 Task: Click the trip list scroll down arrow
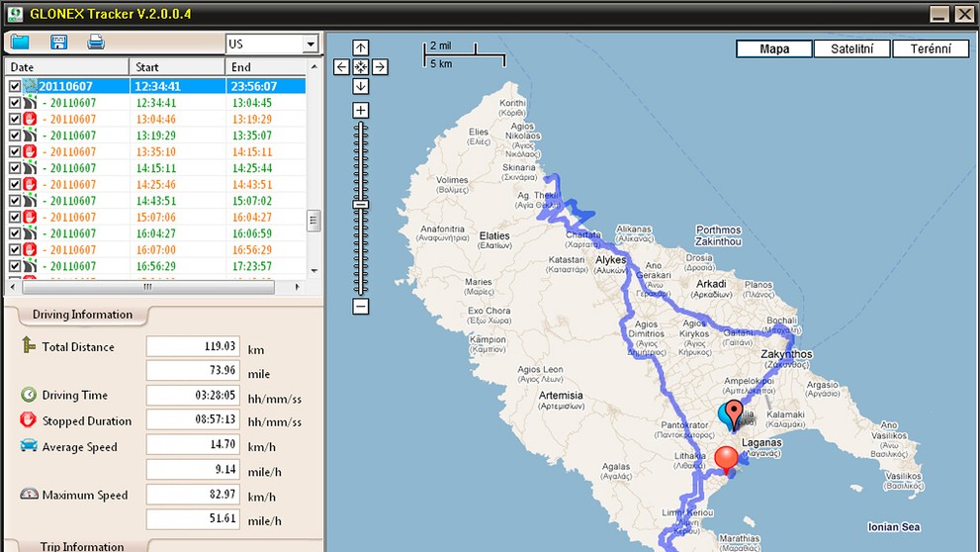coord(313,271)
